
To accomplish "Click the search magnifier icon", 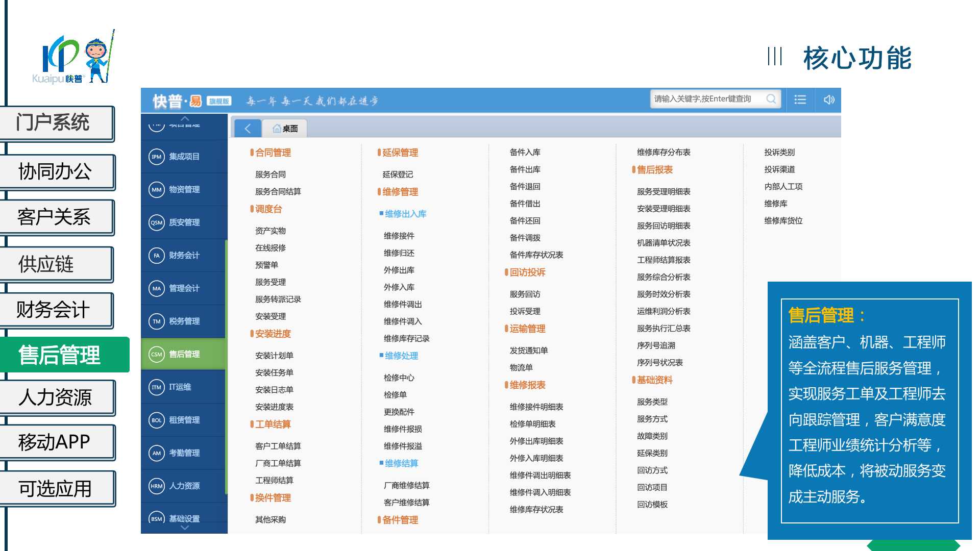I will (x=771, y=99).
